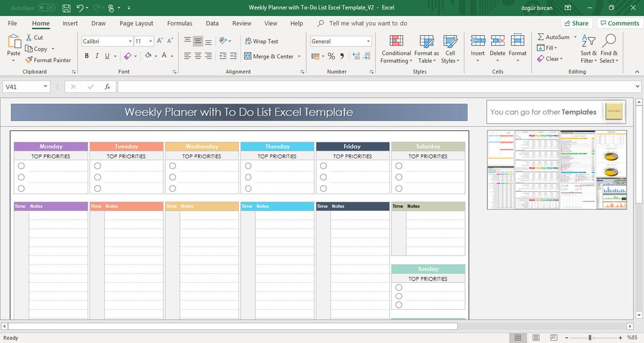Image resolution: width=644 pixels, height=343 pixels.
Task: Open the Comments panel
Action: pos(620,23)
